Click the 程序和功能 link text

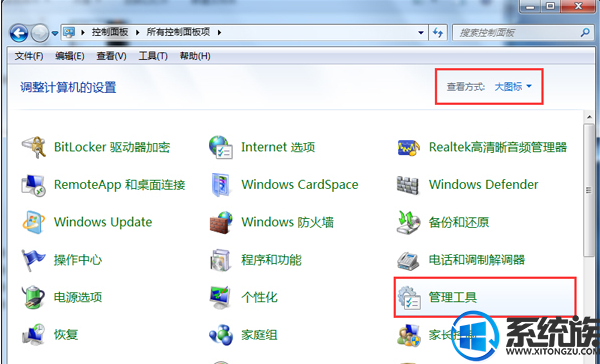tap(271, 260)
